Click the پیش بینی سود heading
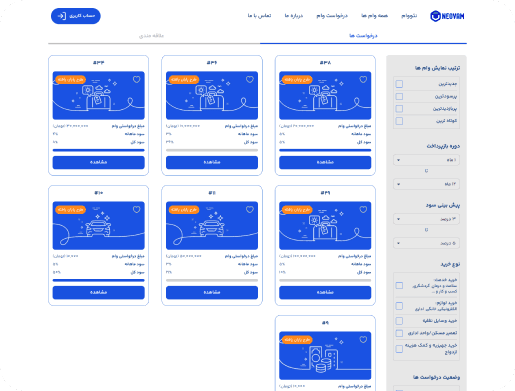Screen dimensions: 515x391 coord(443,205)
